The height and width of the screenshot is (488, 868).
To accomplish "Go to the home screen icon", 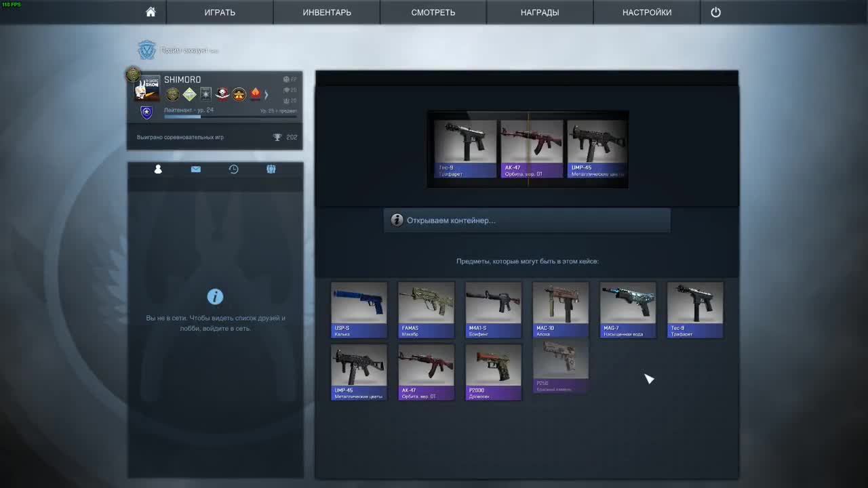I will (x=151, y=12).
